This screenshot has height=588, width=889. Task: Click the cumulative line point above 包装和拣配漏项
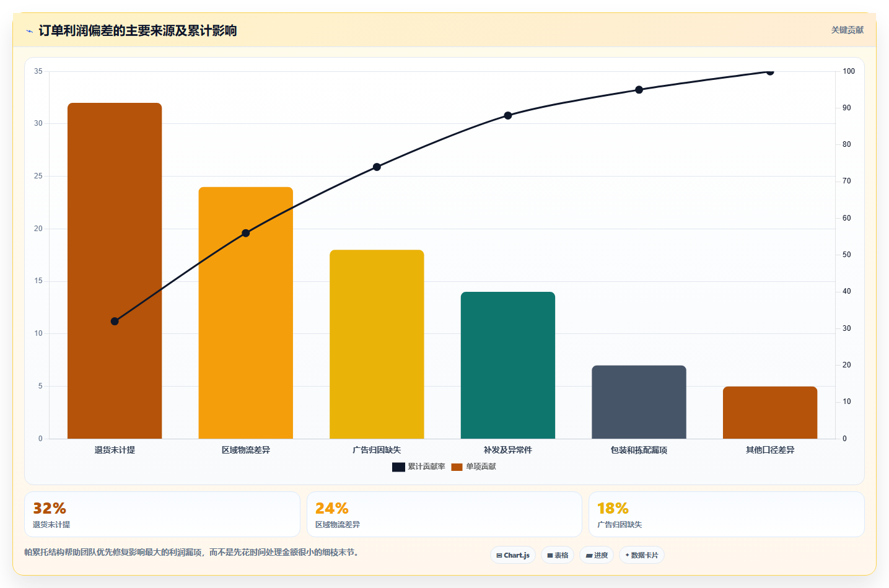(x=639, y=90)
